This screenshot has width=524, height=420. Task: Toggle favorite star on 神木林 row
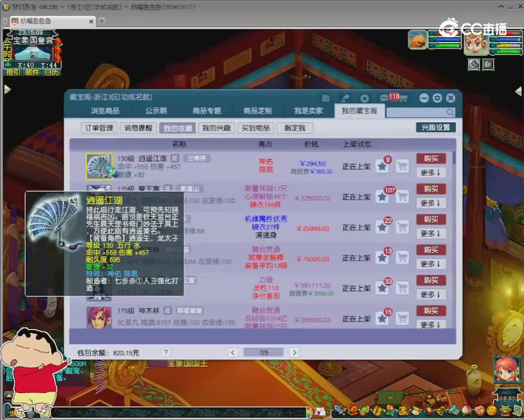[382, 318]
